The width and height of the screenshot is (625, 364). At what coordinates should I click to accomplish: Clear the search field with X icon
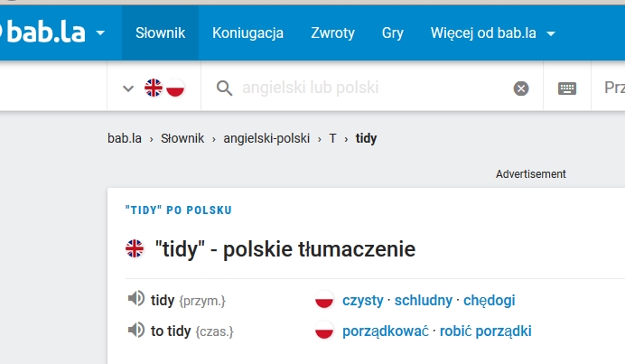(521, 88)
